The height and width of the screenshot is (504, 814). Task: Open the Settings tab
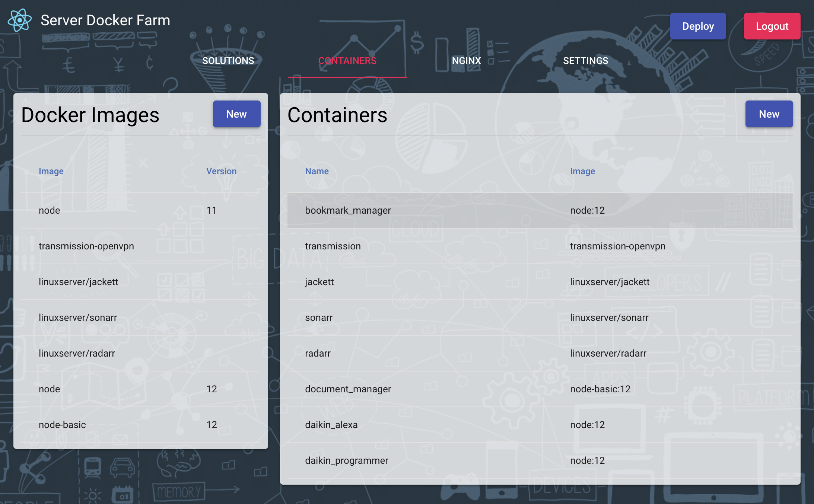point(586,61)
